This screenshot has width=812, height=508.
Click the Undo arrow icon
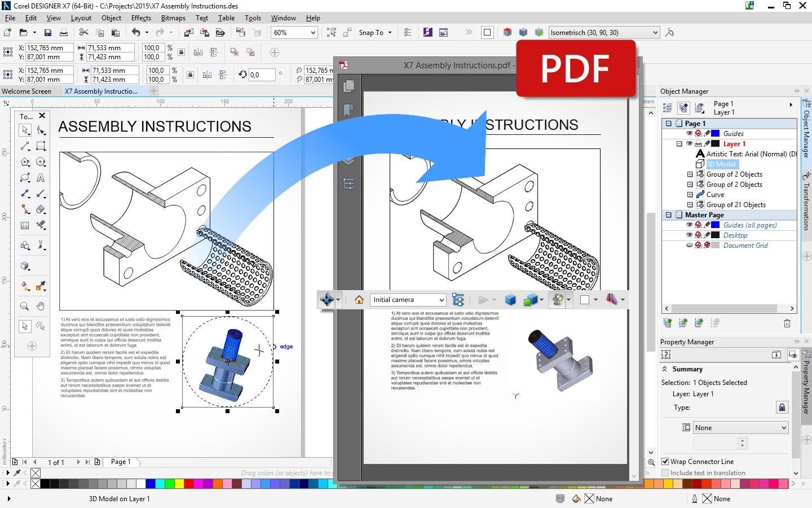136,33
